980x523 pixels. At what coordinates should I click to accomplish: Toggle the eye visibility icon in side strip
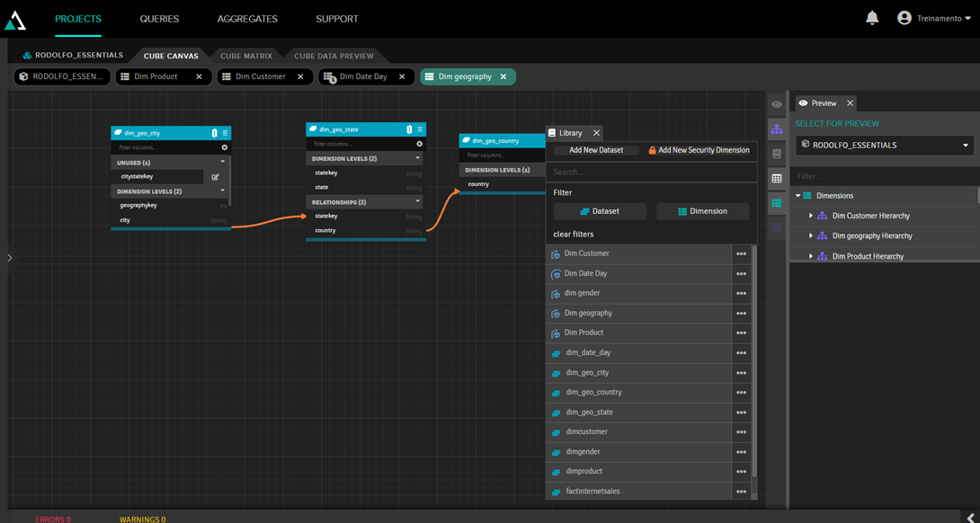pos(777,105)
